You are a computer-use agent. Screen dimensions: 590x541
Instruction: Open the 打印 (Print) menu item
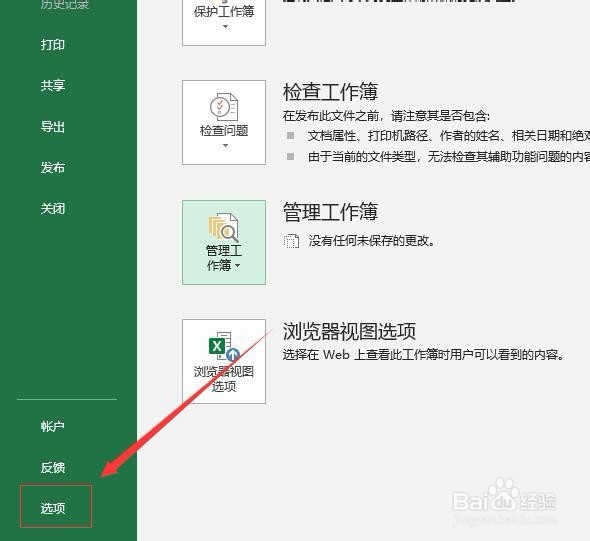click(x=53, y=44)
